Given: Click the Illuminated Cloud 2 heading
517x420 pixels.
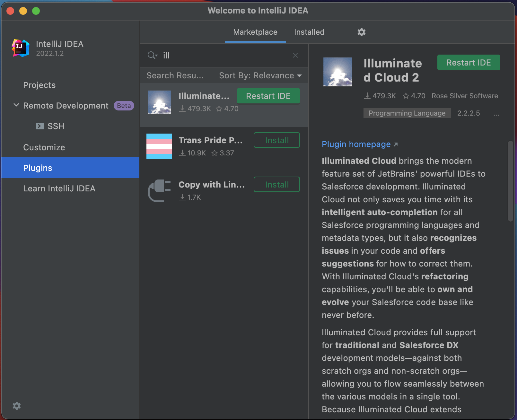Looking at the screenshot, I should coord(392,70).
